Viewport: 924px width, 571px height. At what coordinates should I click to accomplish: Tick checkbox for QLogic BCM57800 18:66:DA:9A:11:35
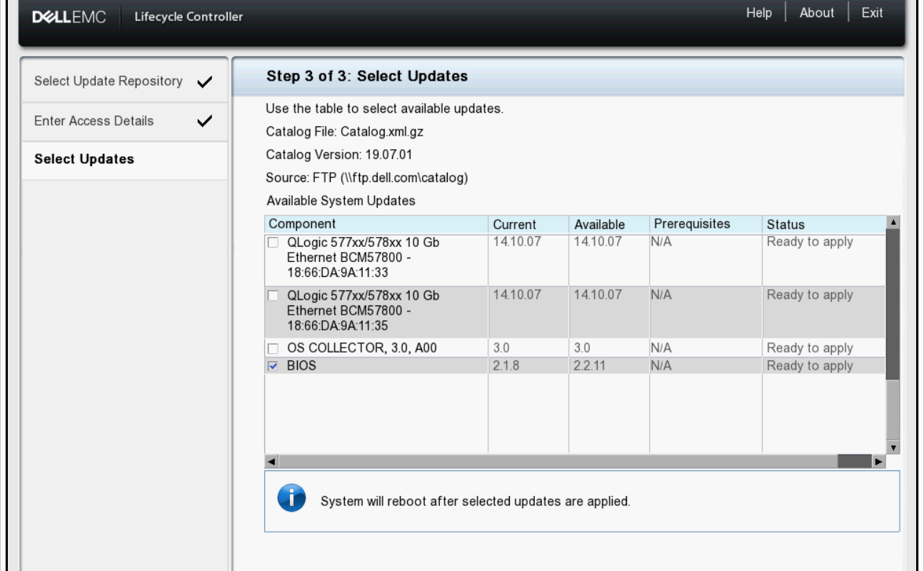click(273, 295)
